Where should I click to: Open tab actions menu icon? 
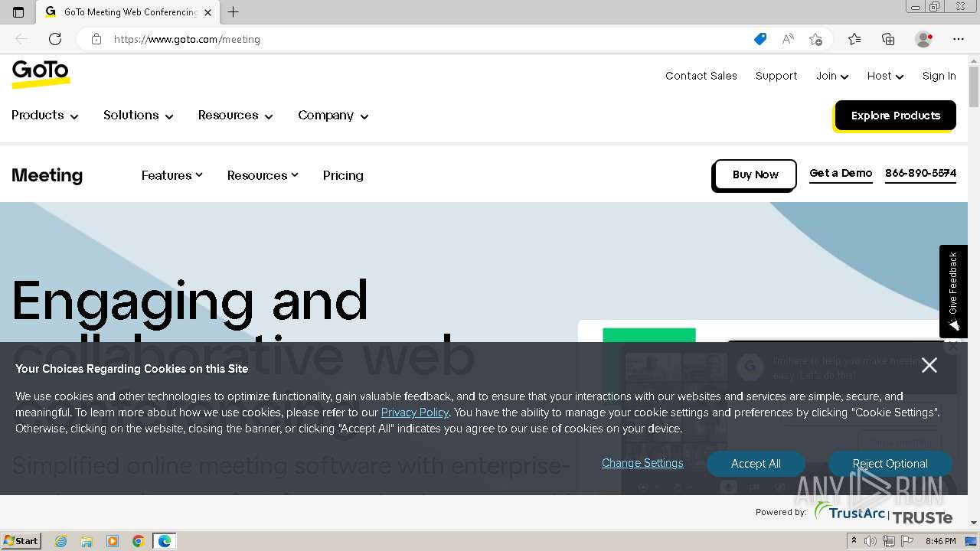pyautogui.click(x=18, y=12)
